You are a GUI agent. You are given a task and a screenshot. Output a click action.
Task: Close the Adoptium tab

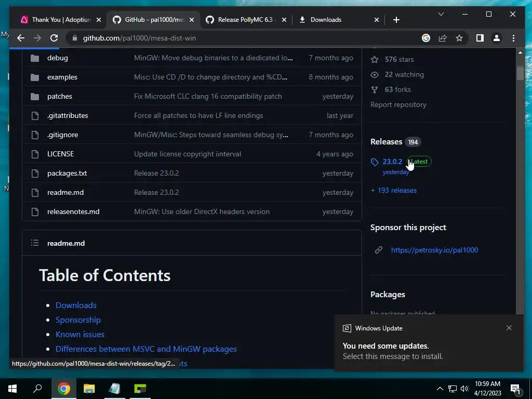pyautogui.click(x=98, y=20)
